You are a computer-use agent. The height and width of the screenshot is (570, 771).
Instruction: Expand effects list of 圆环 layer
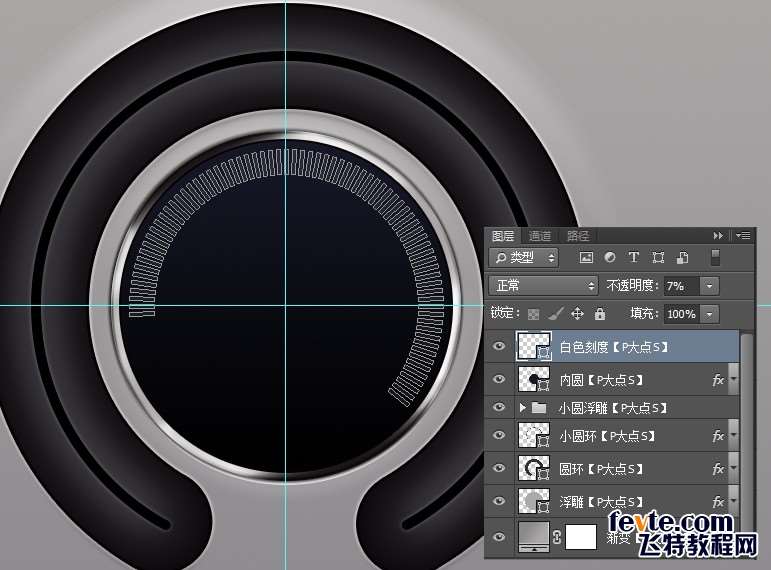pos(733,469)
